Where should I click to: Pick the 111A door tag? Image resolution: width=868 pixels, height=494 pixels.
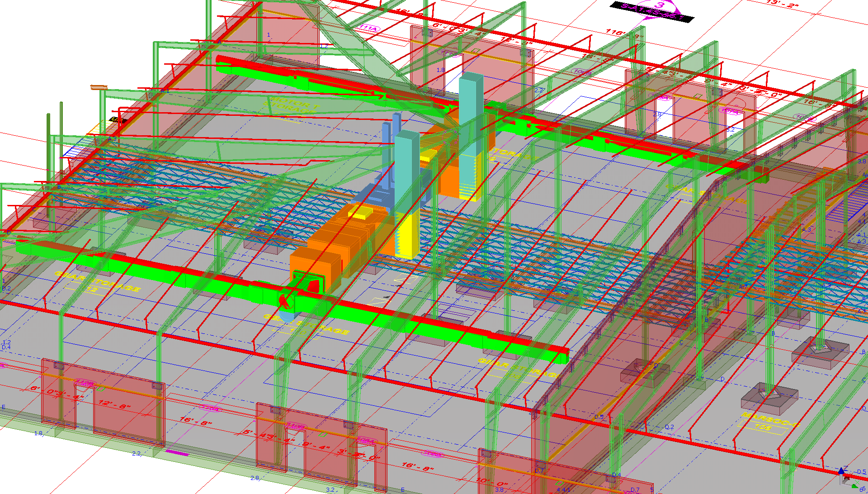pos(368,28)
